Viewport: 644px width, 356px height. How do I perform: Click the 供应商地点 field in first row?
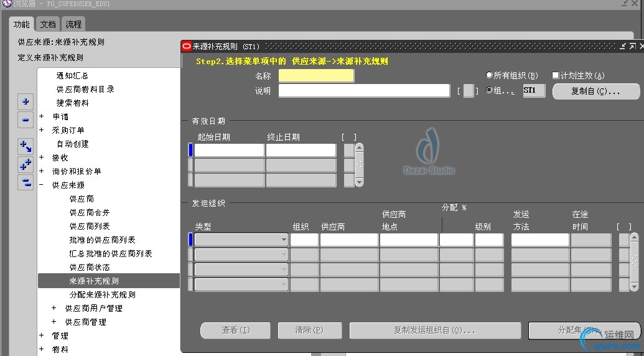click(409, 240)
